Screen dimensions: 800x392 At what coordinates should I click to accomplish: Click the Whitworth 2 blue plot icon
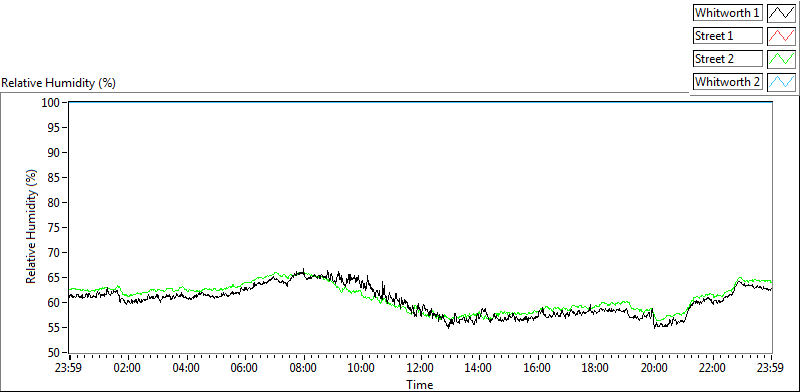pyautogui.click(x=782, y=81)
